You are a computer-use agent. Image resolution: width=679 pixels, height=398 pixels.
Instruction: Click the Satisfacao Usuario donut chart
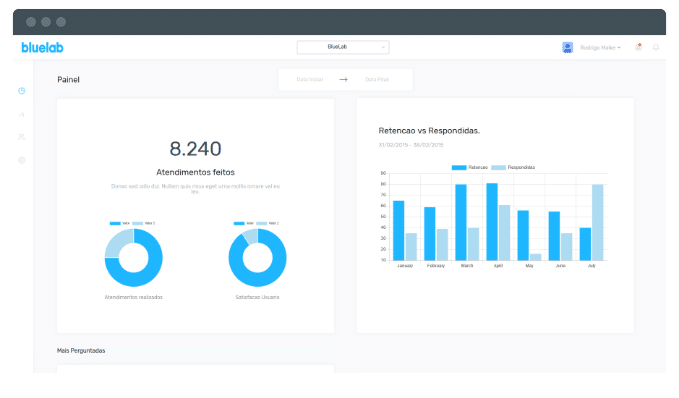pos(258,258)
